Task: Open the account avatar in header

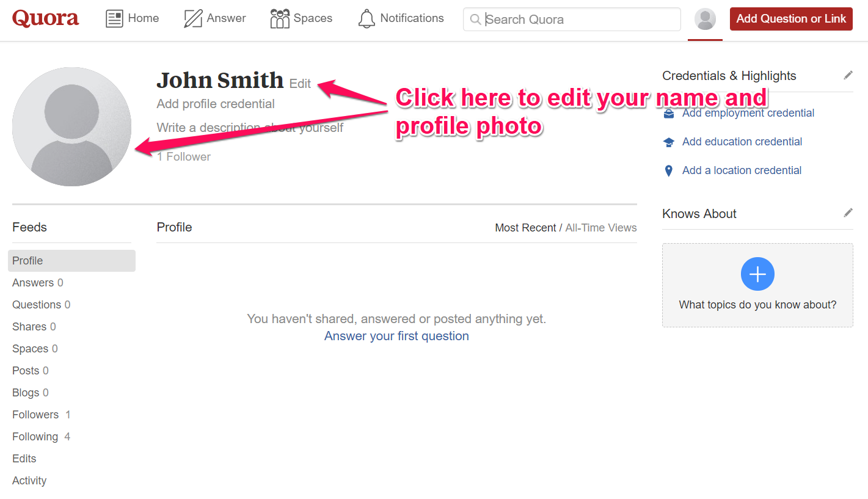Action: point(705,19)
